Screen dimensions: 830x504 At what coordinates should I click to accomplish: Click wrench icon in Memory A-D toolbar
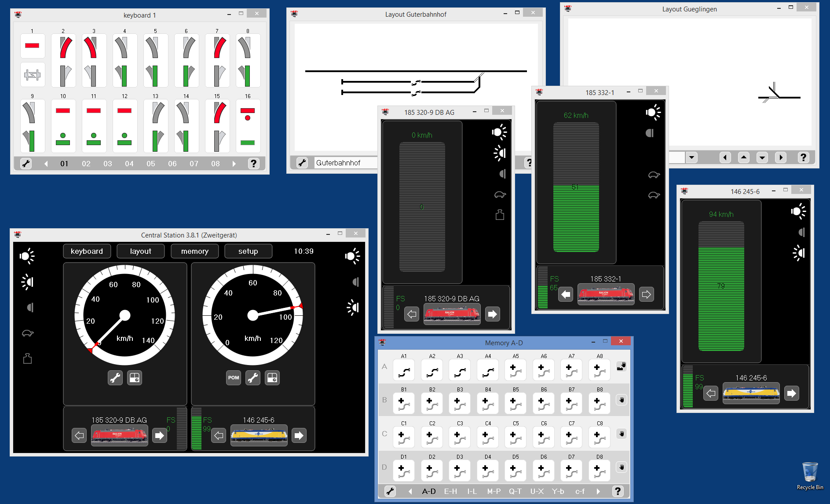(390, 491)
